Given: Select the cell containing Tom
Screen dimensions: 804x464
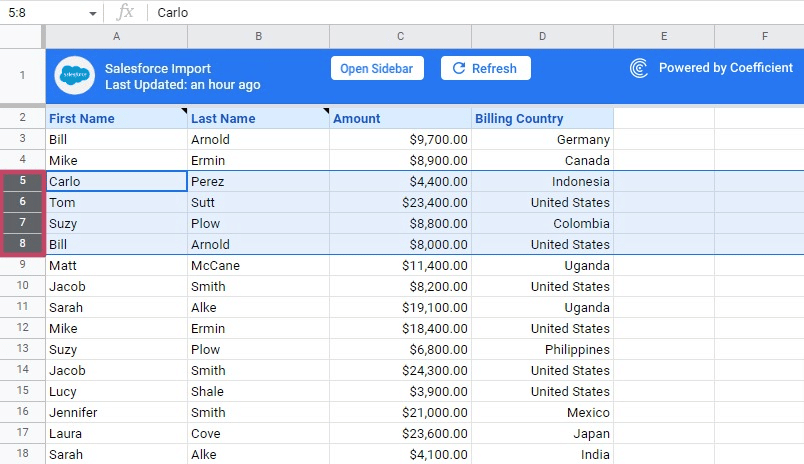Looking at the screenshot, I should point(116,203).
